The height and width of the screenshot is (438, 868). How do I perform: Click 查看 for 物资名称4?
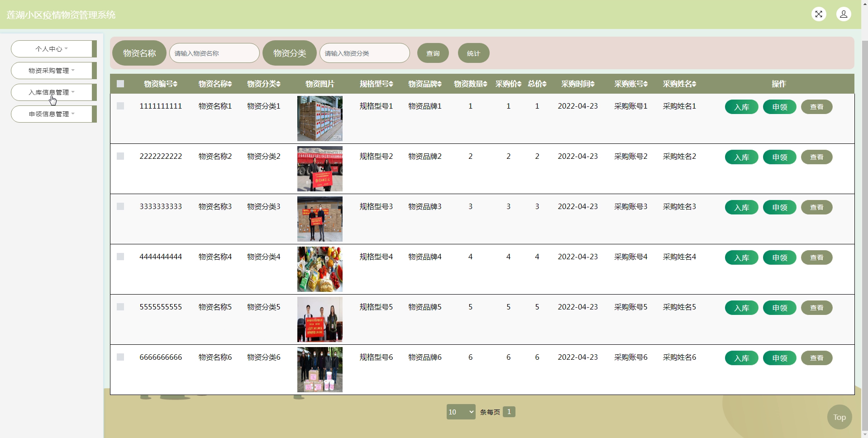point(816,257)
